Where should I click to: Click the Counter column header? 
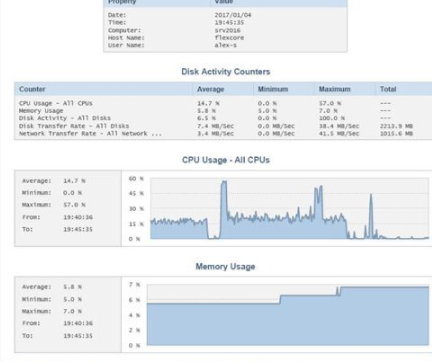pos(32,89)
